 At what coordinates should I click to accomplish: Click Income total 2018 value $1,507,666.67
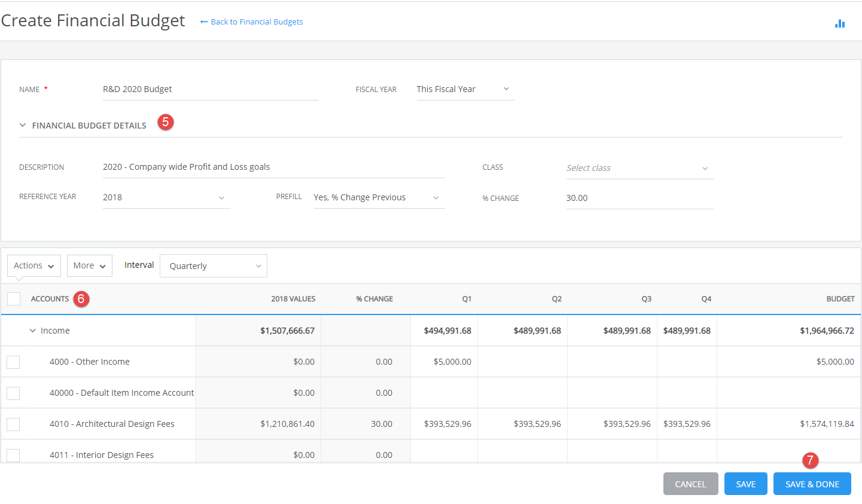pyautogui.click(x=287, y=331)
